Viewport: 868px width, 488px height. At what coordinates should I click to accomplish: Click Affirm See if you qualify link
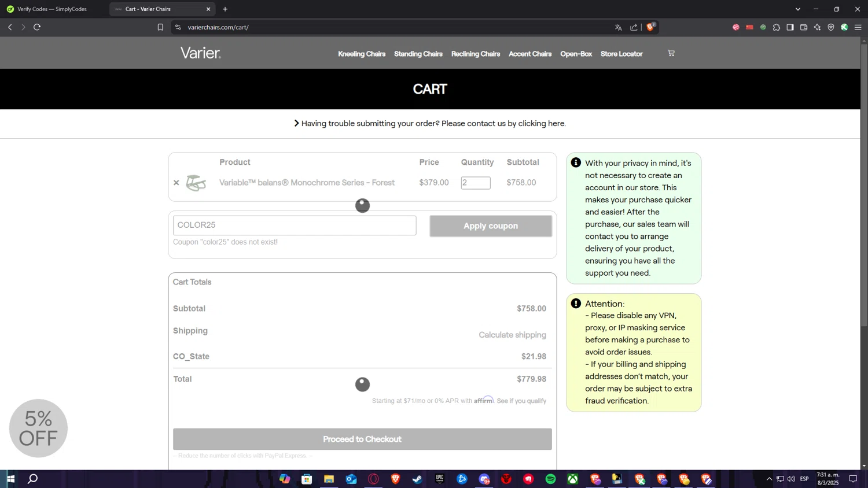521,401
